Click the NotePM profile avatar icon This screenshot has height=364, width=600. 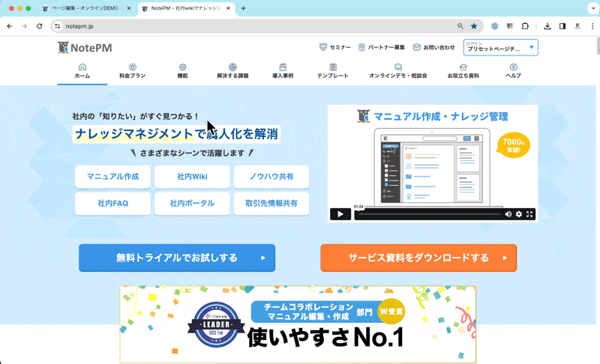click(x=577, y=26)
